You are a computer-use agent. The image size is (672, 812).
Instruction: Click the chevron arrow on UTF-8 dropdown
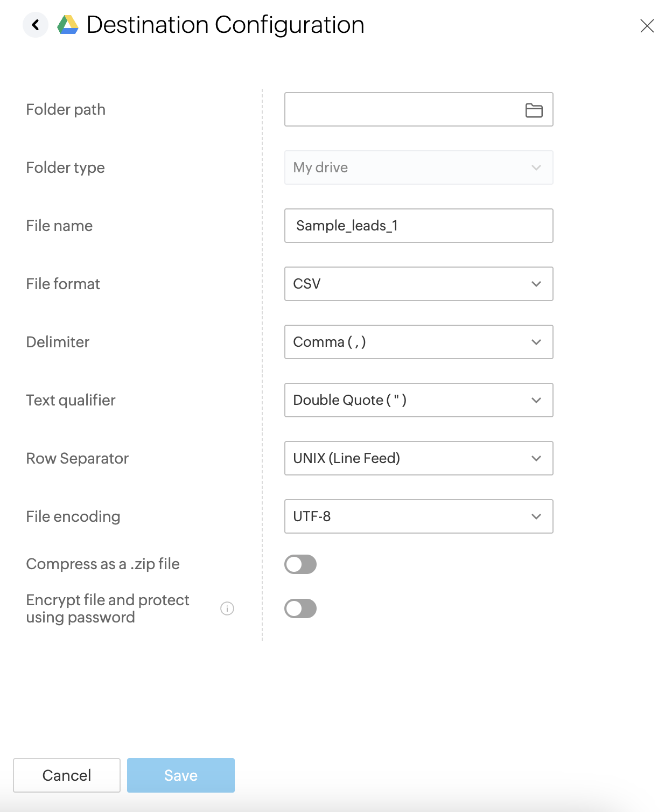click(x=536, y=516)
